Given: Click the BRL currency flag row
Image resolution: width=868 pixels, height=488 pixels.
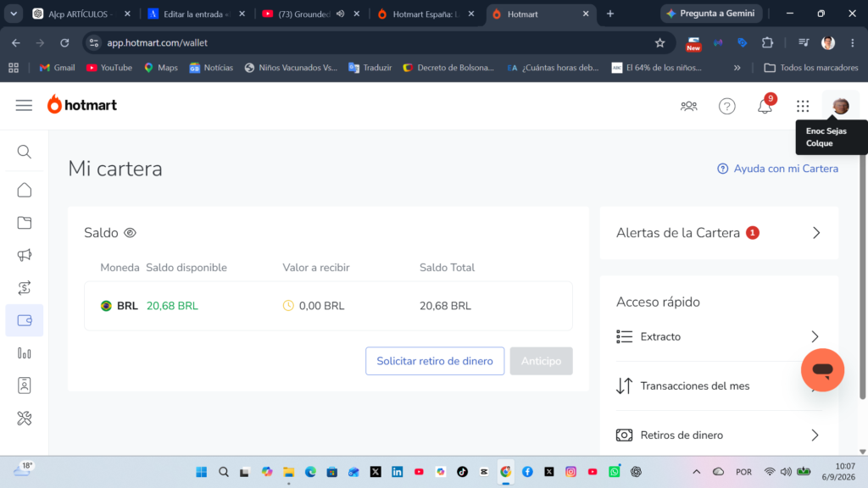Looking at the screenshot, I should [x=328, y=306].
